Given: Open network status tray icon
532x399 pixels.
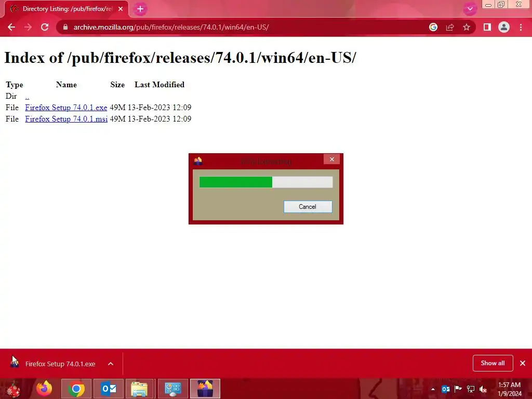Looking at the screenshot, I should (471, 389).
